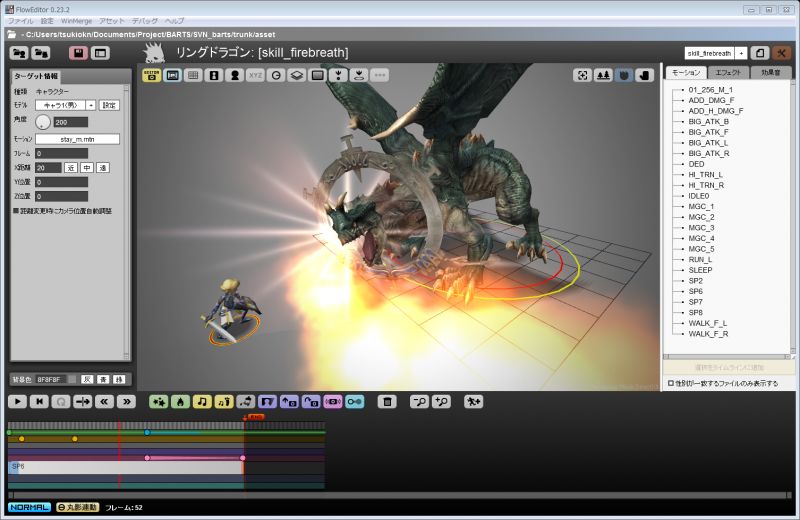Click the focus target frame icon
Image resolution: width=800 pixels, height=520 pixels.
coord(582,75)
